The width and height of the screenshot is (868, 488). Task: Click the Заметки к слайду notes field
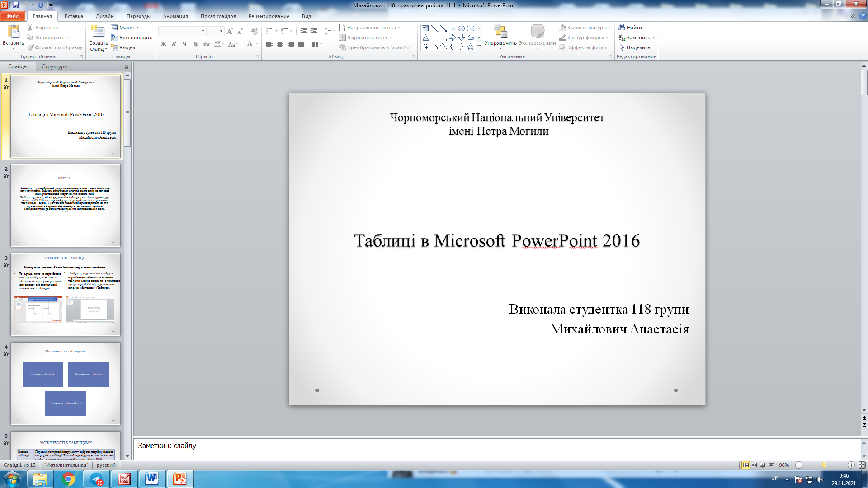(x=496, y=448)
